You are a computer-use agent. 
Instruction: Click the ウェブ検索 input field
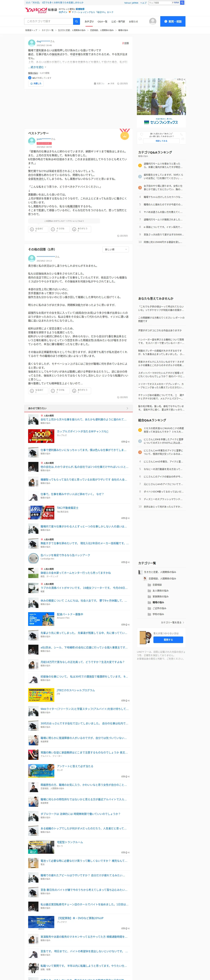pyautogui.click(x=160, y=3)
